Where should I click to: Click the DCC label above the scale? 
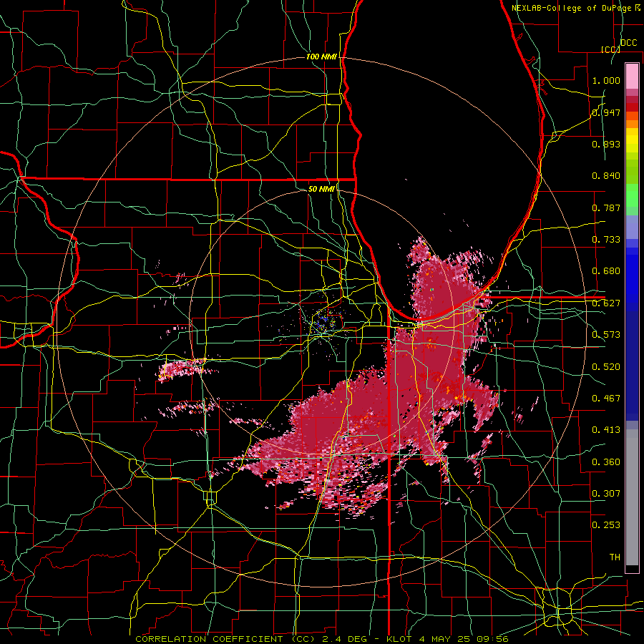(629, 43)
